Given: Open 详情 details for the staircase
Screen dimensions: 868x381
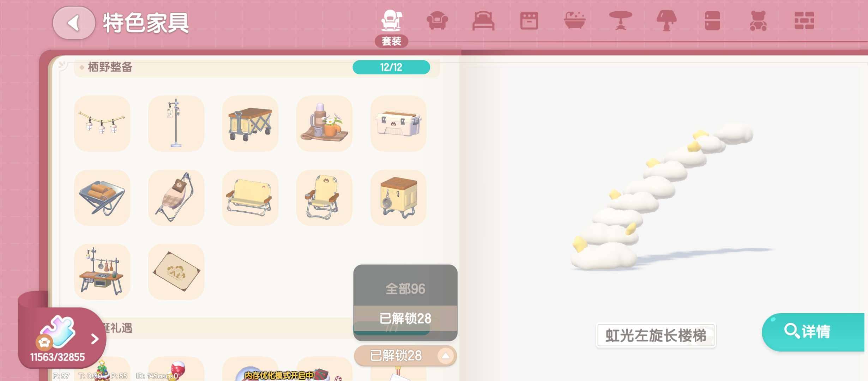Looking at the screenshot, I should 813,332.
